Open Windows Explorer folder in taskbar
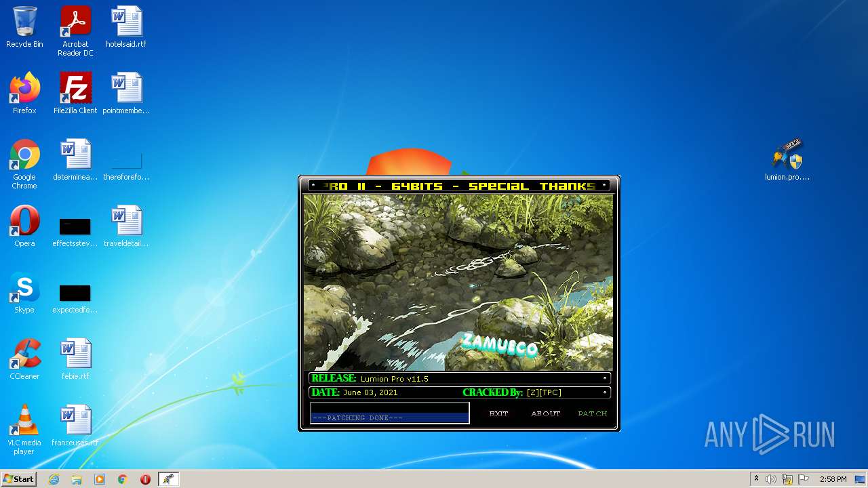The width and height of the screenshot is (868, 488). click(77, 479)
